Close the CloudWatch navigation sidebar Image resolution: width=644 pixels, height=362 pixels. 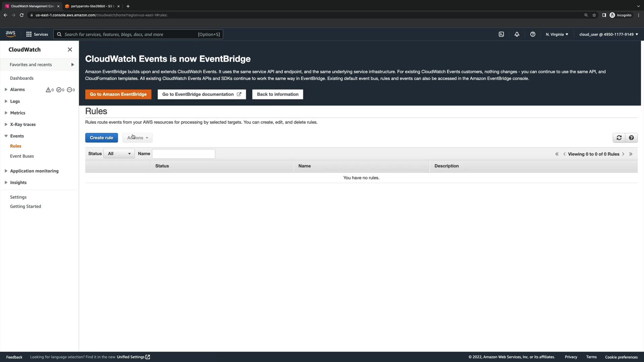point(70,50)
